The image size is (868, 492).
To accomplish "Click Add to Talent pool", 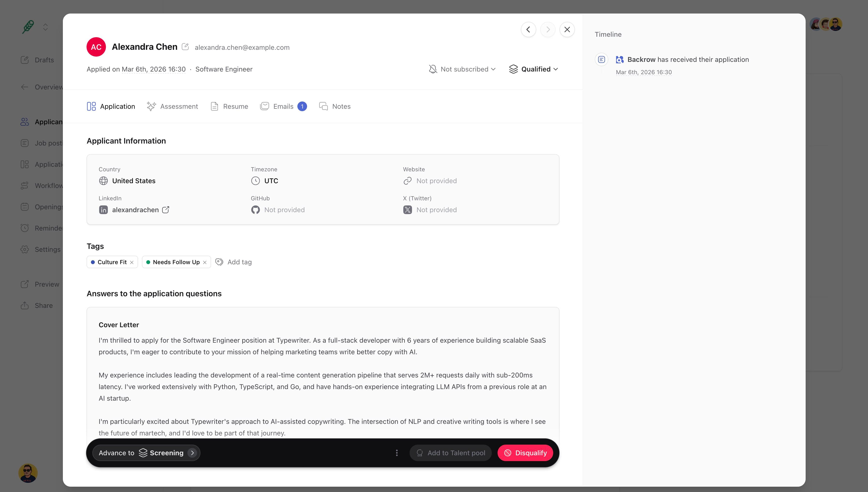I will (x=451, y=453).
